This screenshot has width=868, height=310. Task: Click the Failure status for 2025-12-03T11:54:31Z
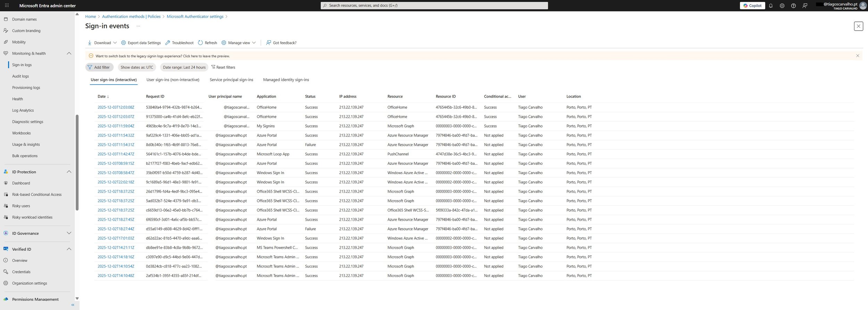[x=310, y=145]
